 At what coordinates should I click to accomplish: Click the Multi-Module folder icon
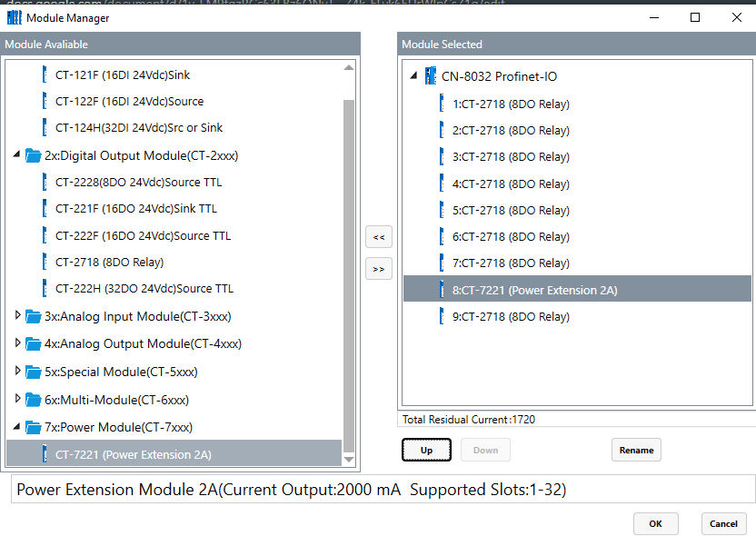[34, 400]
